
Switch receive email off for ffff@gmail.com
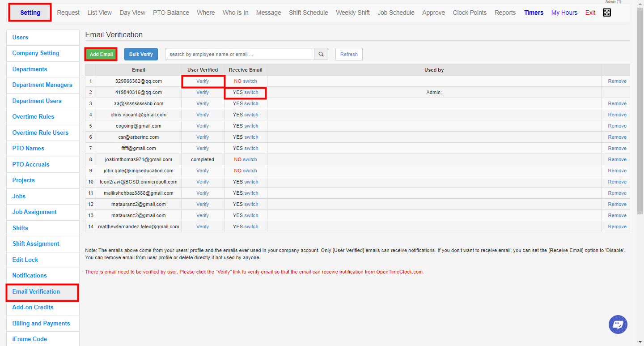pyautogui.click(x=251, y=148)
